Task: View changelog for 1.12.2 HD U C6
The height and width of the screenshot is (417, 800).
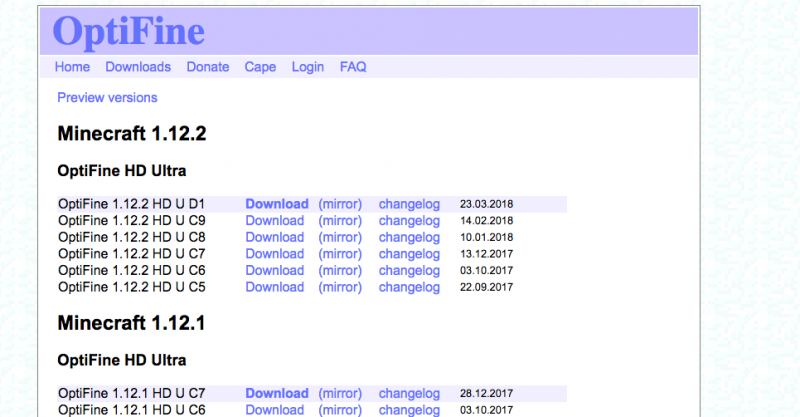Action: pos(409,271)
